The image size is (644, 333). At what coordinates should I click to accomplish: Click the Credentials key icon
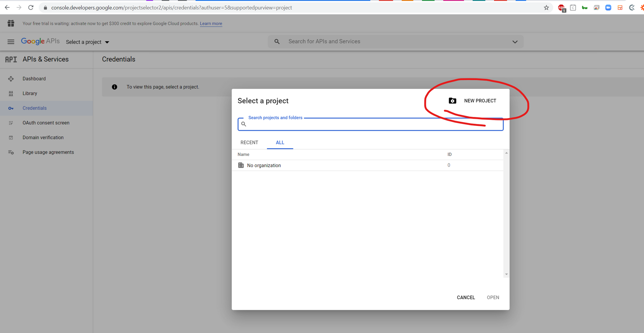coord(11,108)
